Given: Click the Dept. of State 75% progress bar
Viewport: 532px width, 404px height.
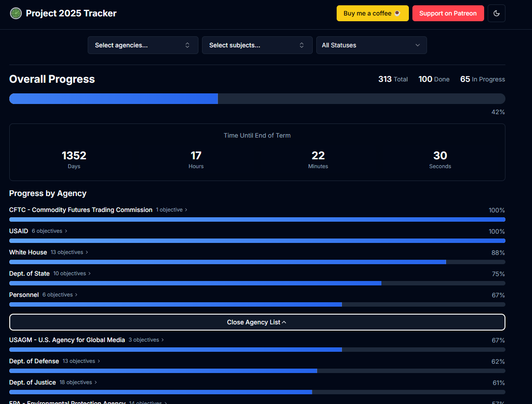Looking at the screenshot, I should point(257,283).
